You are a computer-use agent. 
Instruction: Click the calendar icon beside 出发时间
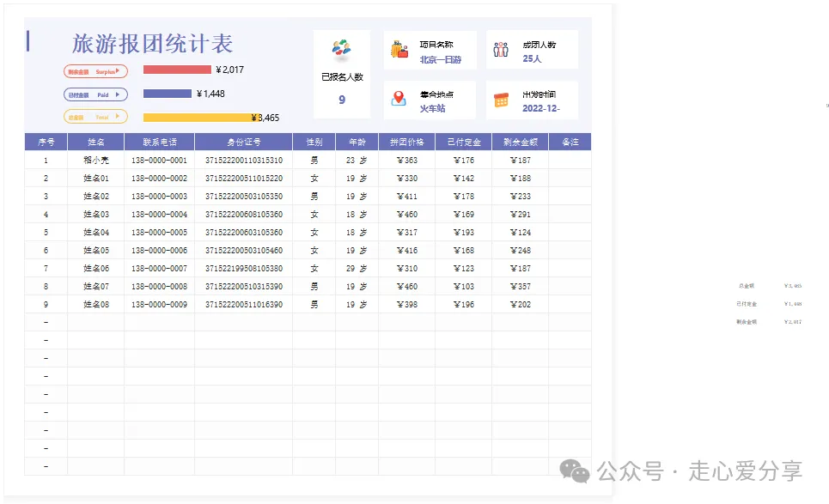[x=501, y=100]
